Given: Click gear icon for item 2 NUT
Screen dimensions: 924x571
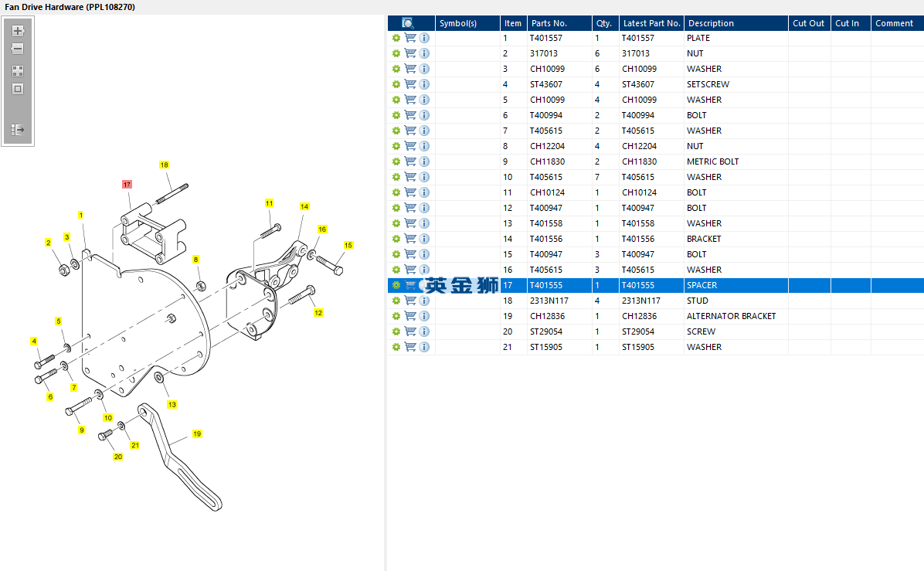Looking at the screenshot, I should 396,53.
